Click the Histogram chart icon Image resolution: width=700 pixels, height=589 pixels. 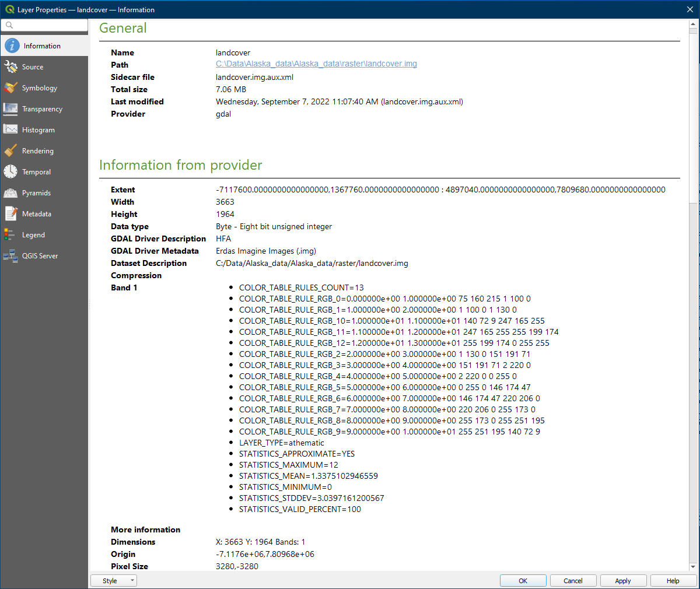pos(10,130)
